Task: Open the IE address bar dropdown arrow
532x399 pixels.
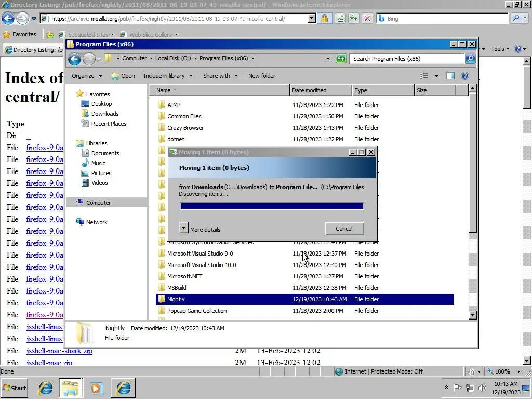Action: tap(312, 19)
